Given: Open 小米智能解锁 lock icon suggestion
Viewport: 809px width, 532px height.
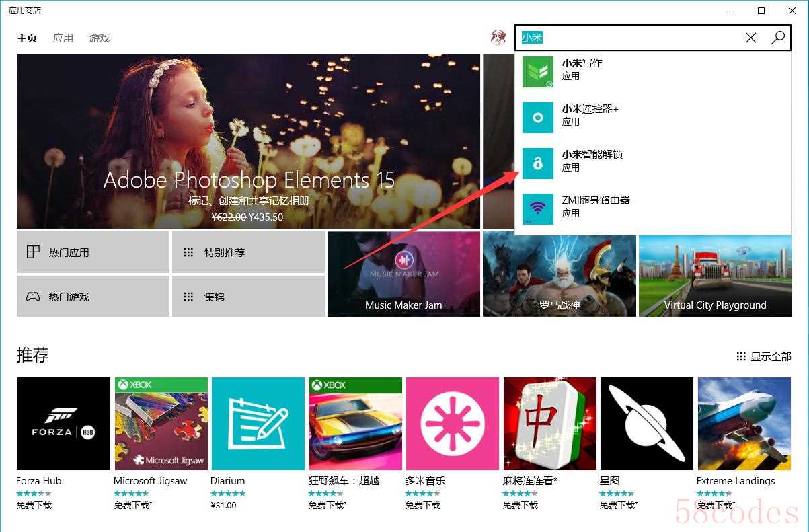Looking at the screenshot, I should point(538,163).
